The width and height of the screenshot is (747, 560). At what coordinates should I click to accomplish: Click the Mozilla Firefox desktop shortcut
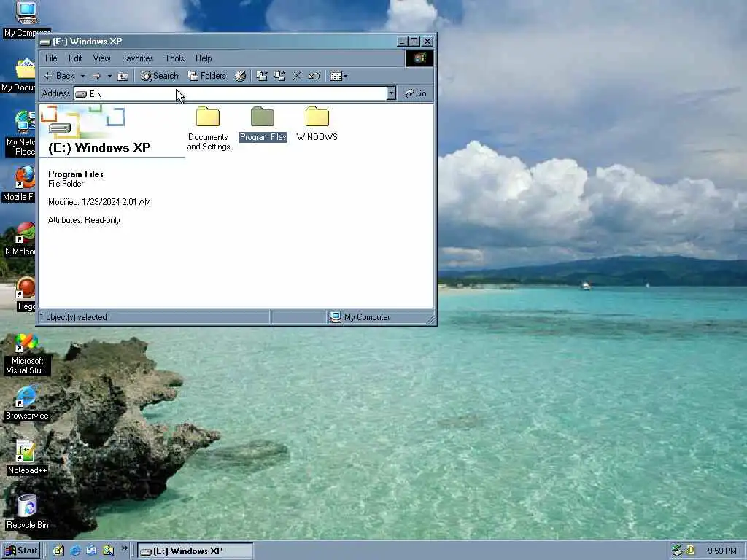coord(20,184)
